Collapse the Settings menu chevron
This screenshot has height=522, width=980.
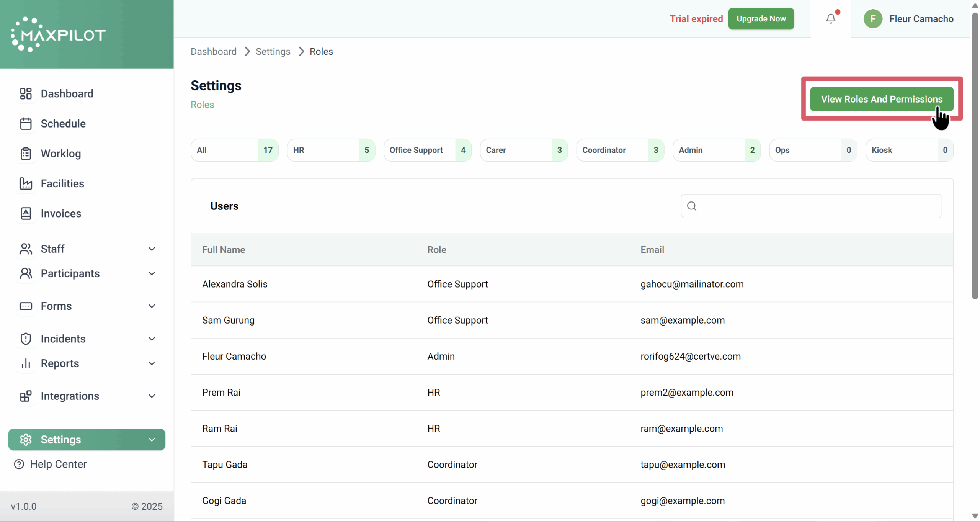coord(152,440)
